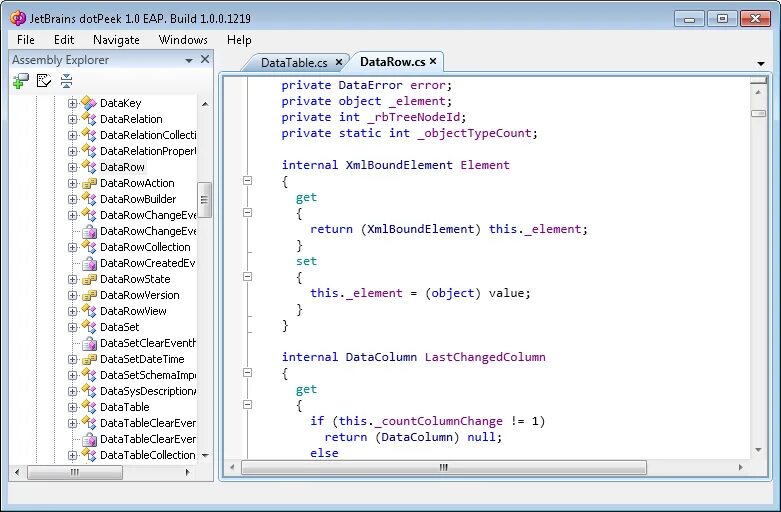Click the DataTableCollection class icon
The image size is (781, 512).
(x=89, y=455)
